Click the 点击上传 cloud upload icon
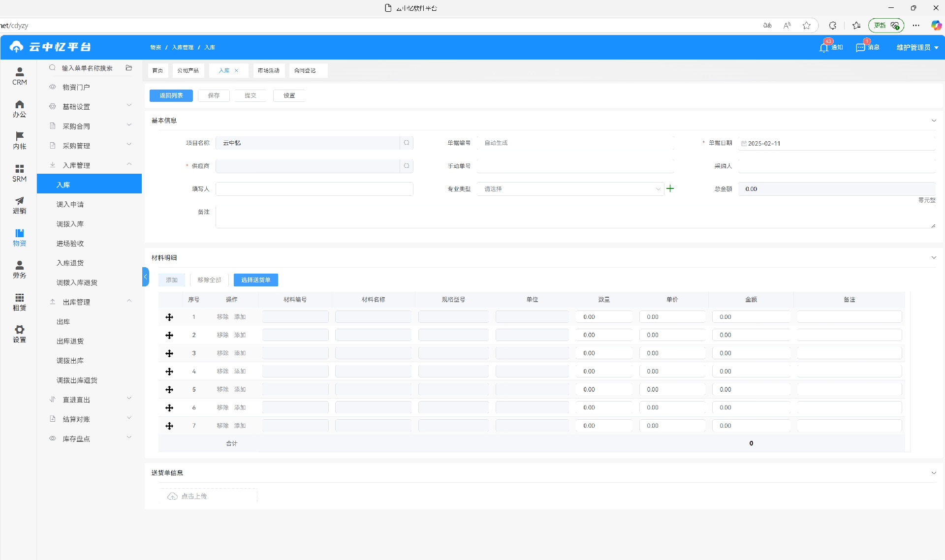Image resolution: width=945 pixels, height=560 pixels. [172, 496]
